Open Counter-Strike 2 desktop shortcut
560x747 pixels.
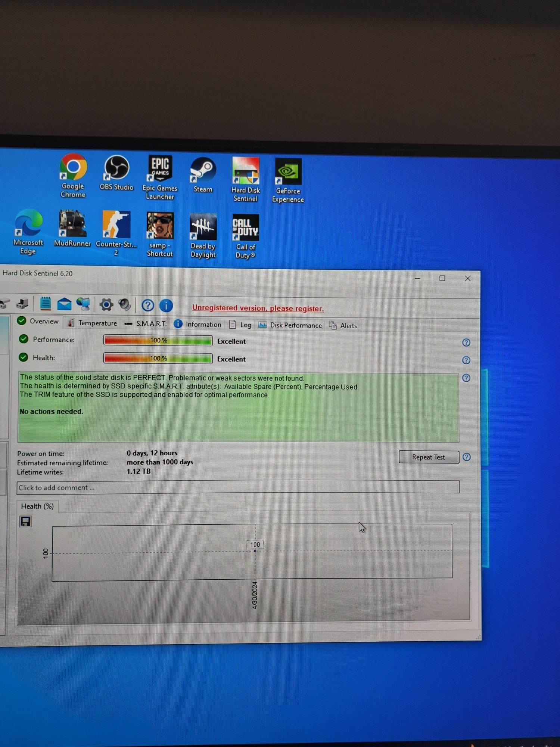[x=116, y=234]
